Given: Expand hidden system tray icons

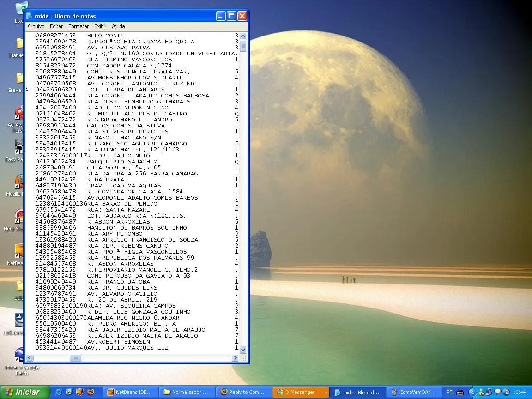Looking at the screenshot, I should pos(472,392).
